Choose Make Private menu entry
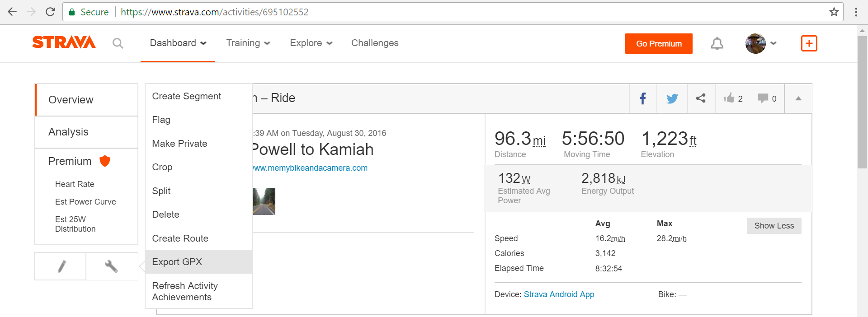 coord(179,144)
